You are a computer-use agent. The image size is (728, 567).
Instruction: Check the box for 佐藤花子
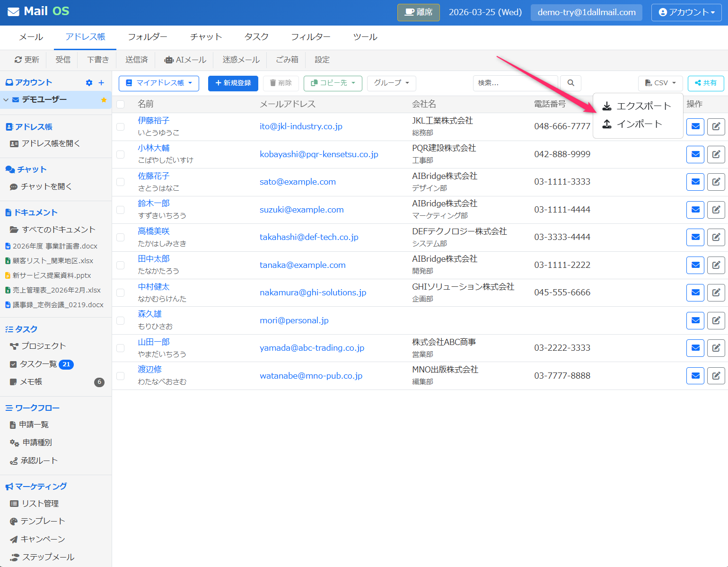pos(121,182)
